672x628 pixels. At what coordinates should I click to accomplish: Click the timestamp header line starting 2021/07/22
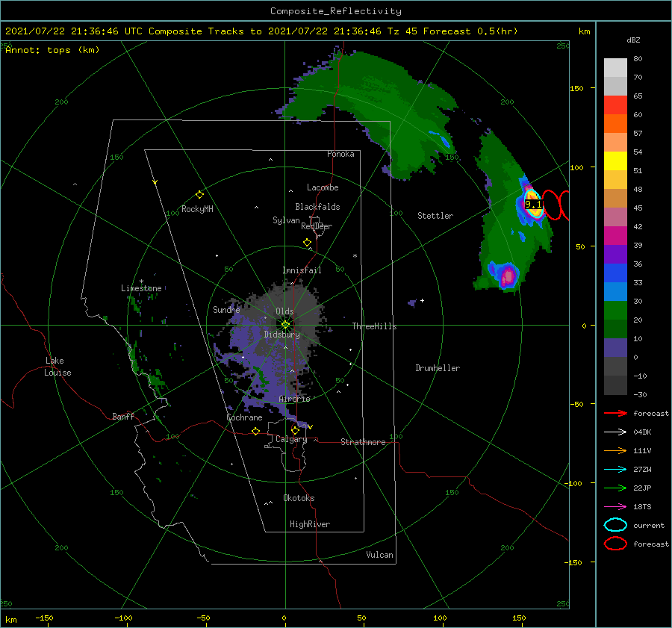click(261, 31)
